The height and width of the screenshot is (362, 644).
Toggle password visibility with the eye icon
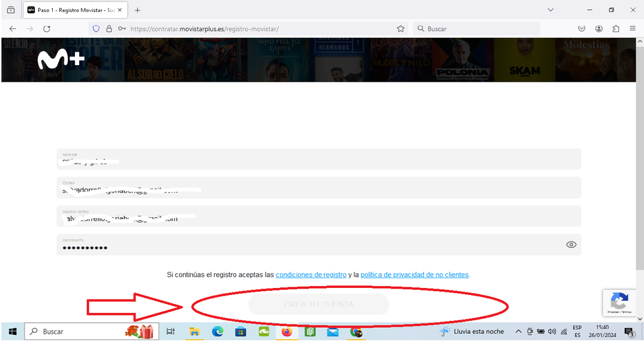[571, 245]
